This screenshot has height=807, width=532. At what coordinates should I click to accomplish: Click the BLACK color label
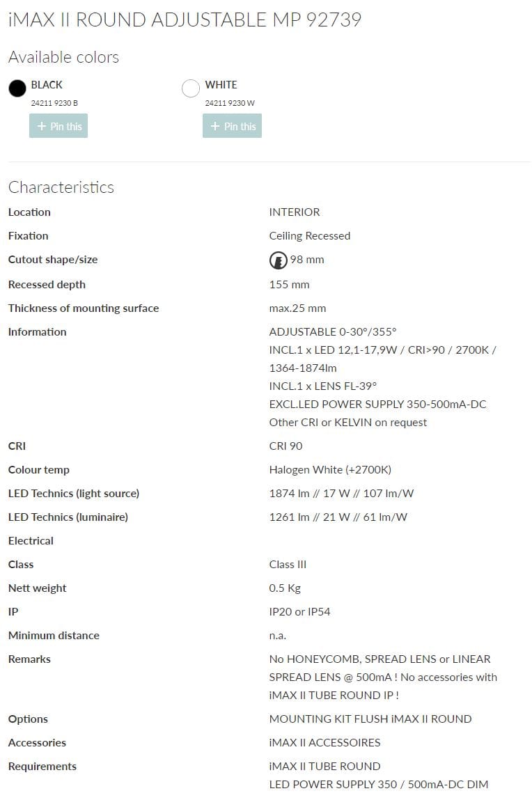[x=47, y=85]
